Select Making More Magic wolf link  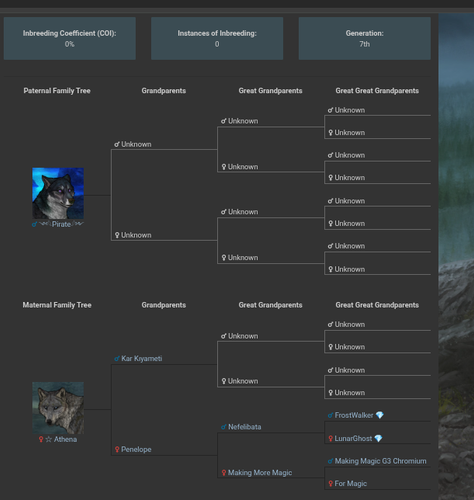[260, 473]
